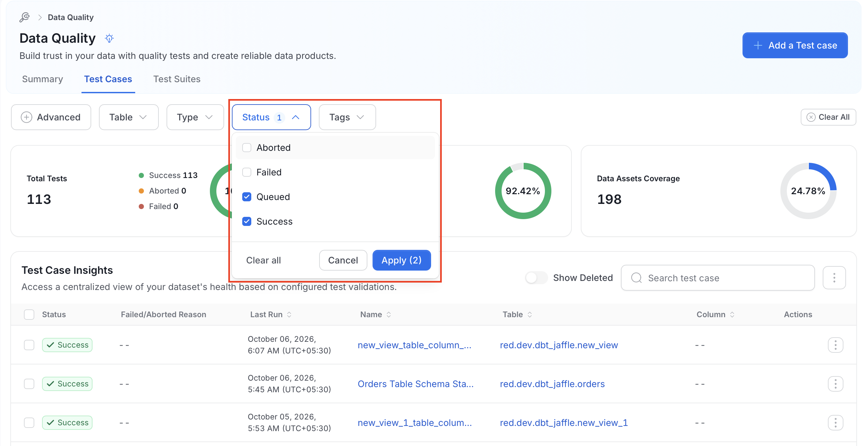This screenshot has height=446, width=868.
Task: Select the new_view_table_column row checkbox
Action: [x=29, y=345]
